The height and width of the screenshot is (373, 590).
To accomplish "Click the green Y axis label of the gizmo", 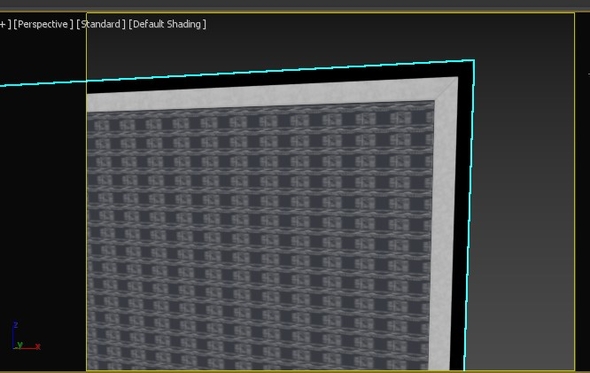I will pos(20,344).
